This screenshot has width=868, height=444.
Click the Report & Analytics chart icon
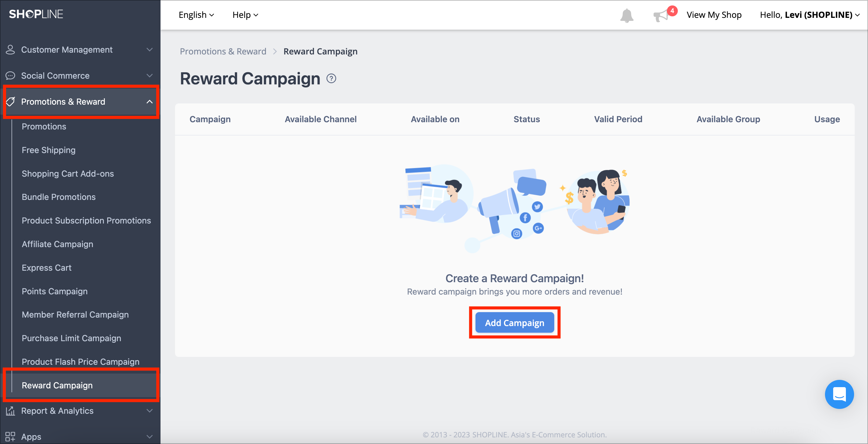[x=10, y=411]
